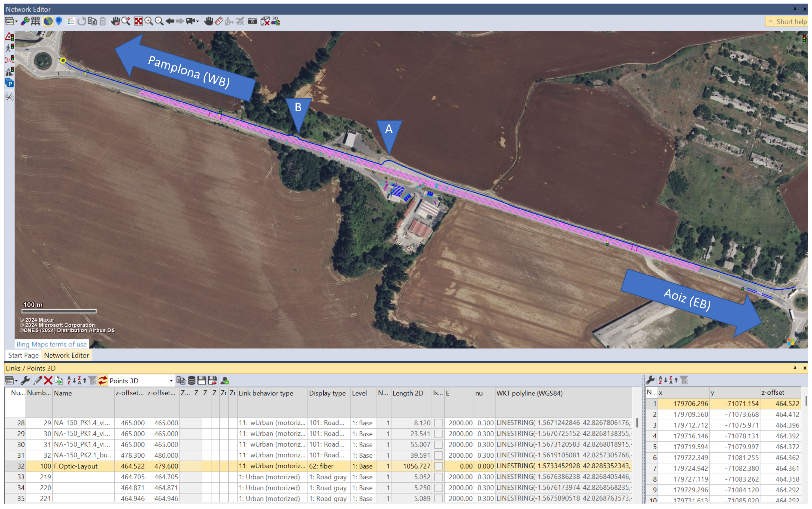
Task: Check the Is... checkbox for F.Optic-Layout row
Action: click(x=438, y=466)
